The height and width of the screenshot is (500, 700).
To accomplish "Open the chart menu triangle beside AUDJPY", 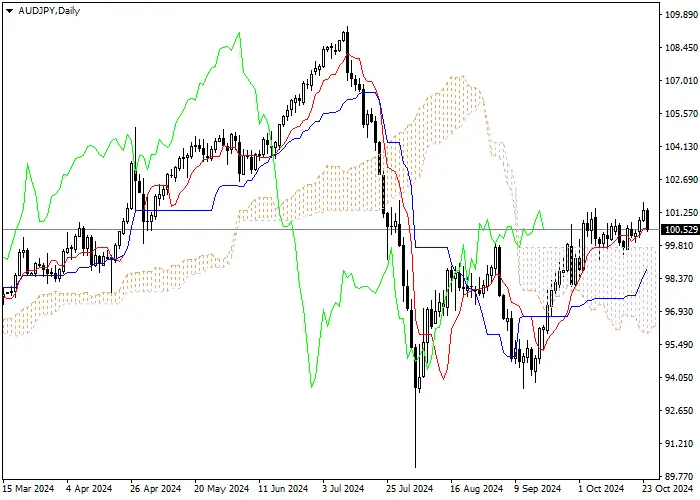I will (9, 11).
